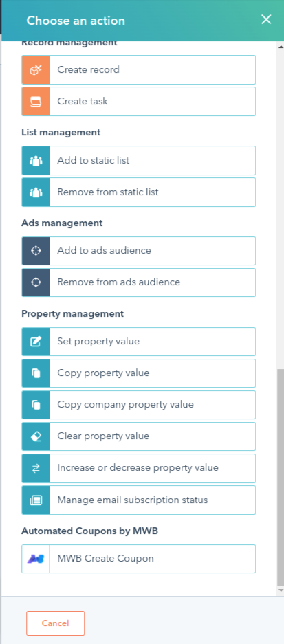Click the MWB Create Coupon logo icon
This screenshot has height=644, width=284.
(36, 559)
